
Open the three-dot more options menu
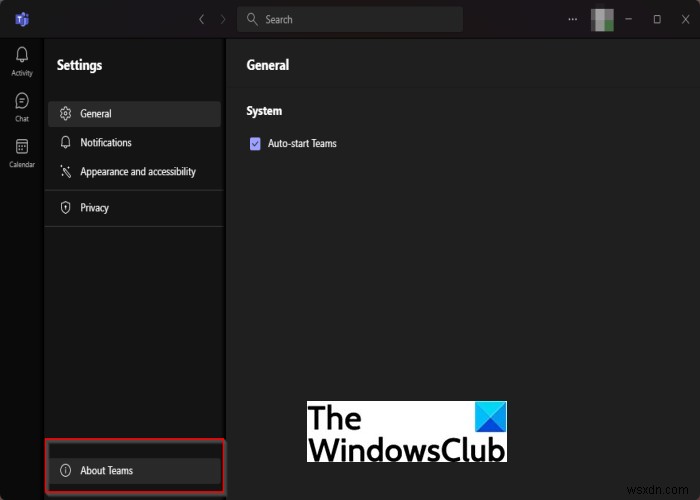pos(573,19)
